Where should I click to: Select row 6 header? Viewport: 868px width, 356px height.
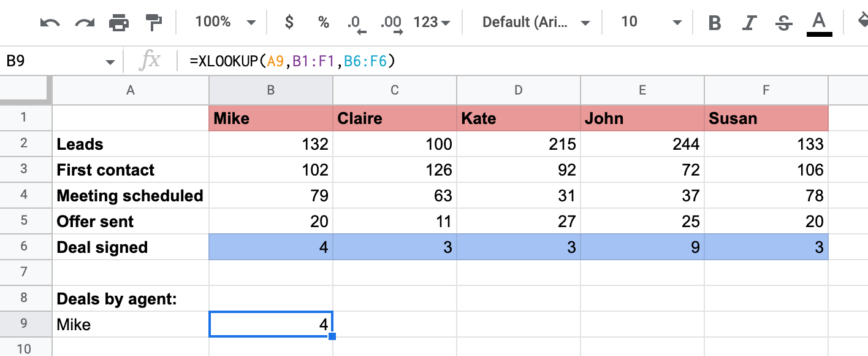(25, 247)
